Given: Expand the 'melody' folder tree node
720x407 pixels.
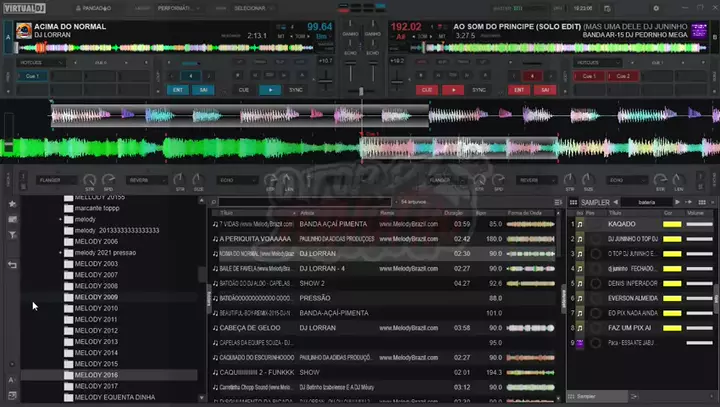Looking at the screenshot, I should [x=60, y=220].
